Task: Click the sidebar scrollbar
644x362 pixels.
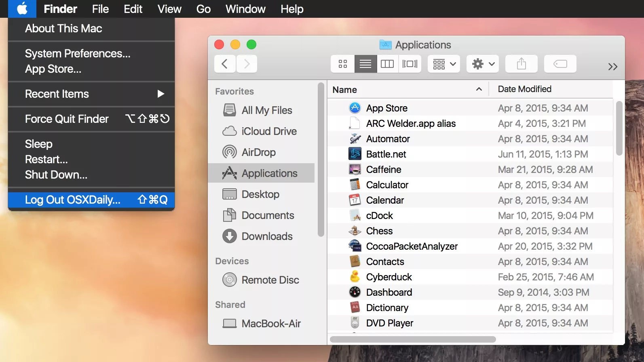Action: [x=321, y=160]
